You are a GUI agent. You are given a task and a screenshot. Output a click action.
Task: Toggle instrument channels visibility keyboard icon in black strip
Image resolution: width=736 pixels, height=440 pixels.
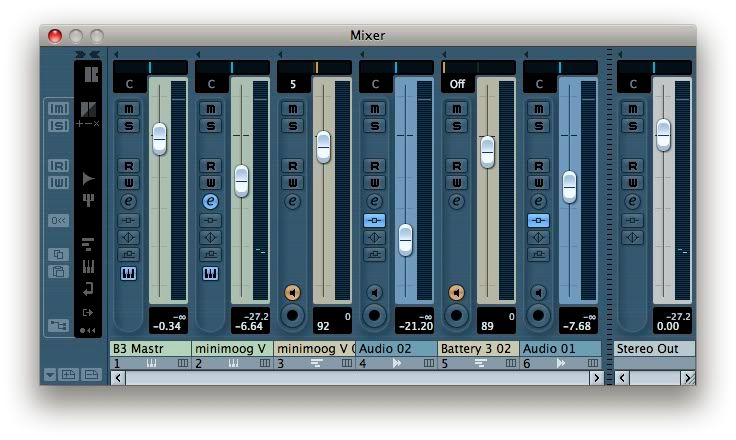point(88,266)
